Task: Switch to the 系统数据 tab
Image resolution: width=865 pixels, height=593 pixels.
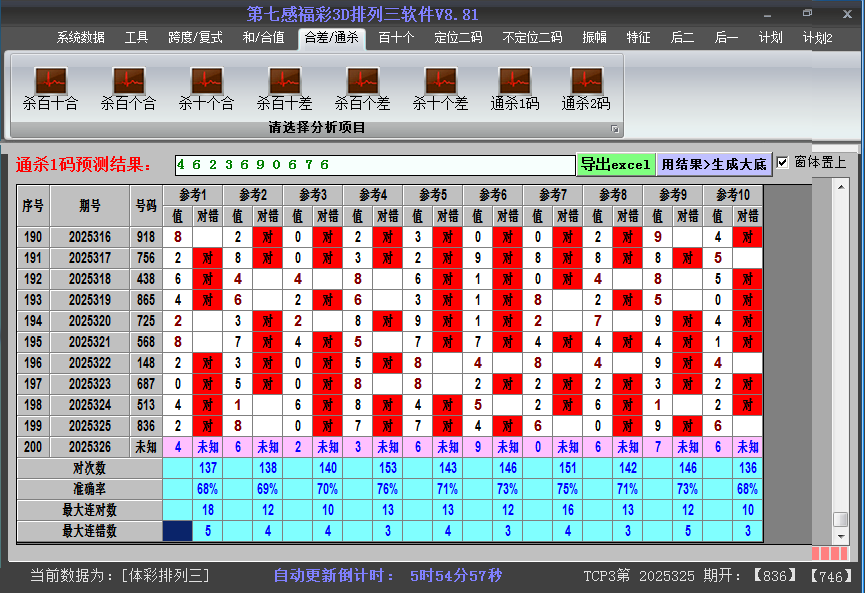Action: [x=78, y=36]
